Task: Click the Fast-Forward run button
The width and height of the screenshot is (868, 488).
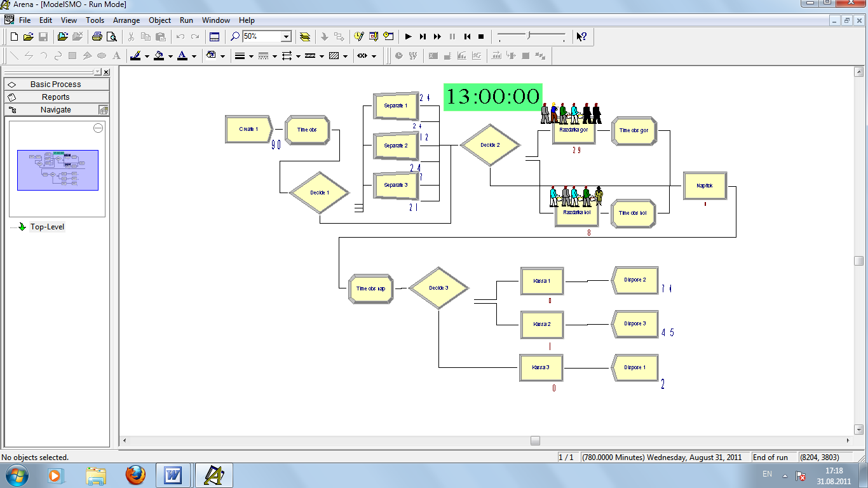Action: pyautogui.click(x=437, y=37)
